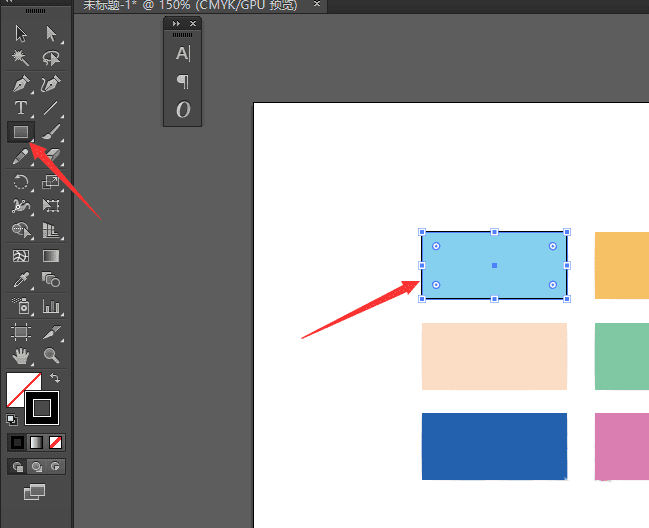This screenshot has width=649, height=528.
Task: Select the Mesh tool
Action: click(x=21, y=256)
